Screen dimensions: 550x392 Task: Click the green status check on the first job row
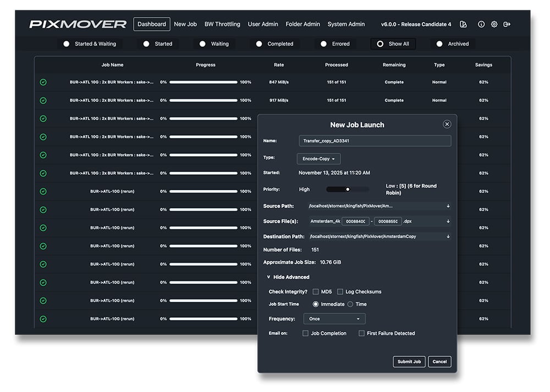click(x=42, y=82)
